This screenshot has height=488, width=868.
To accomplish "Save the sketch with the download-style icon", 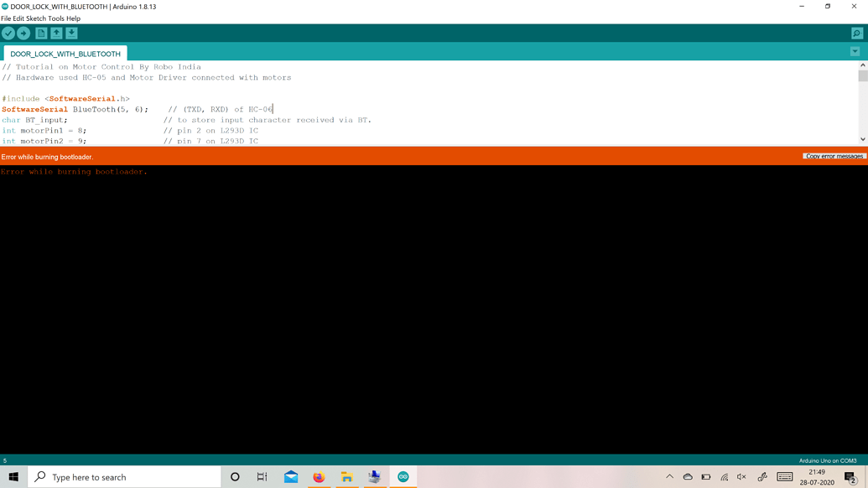I will [71, 33].
